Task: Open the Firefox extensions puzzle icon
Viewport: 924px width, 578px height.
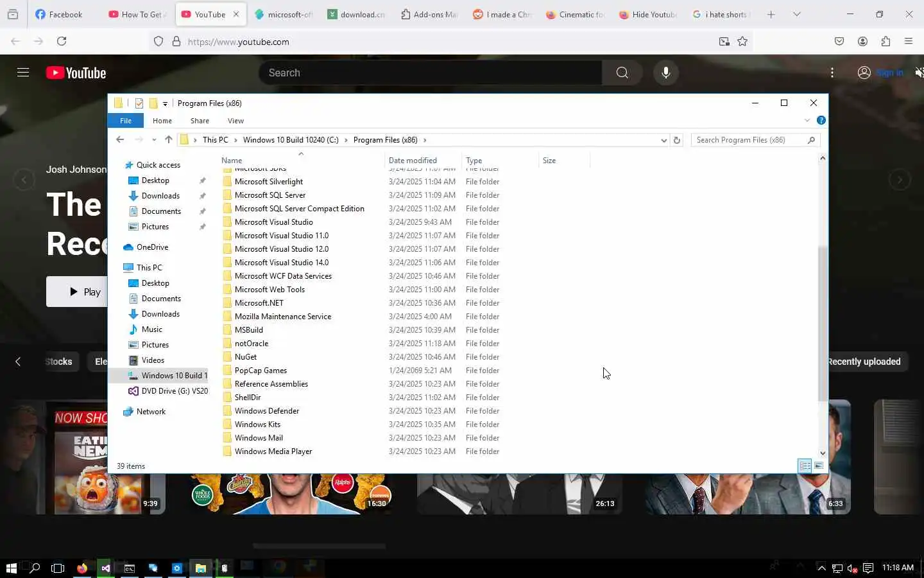Action: point(886,41)
